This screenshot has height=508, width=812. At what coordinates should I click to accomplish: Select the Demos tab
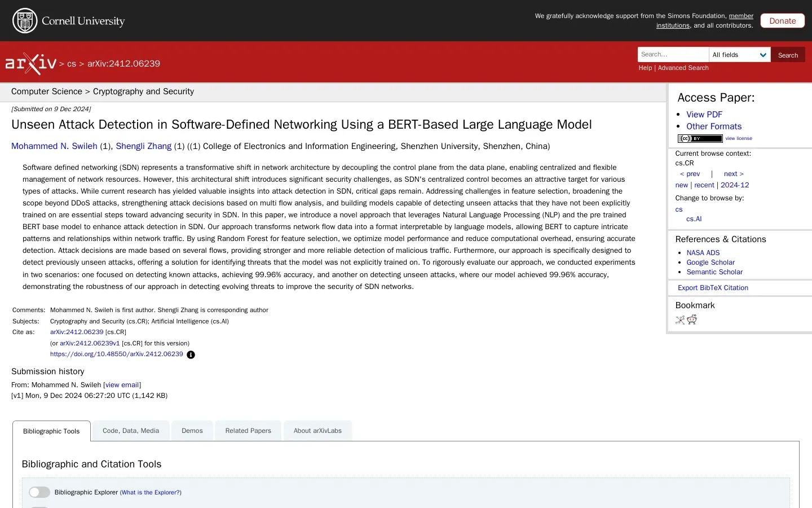192,431
